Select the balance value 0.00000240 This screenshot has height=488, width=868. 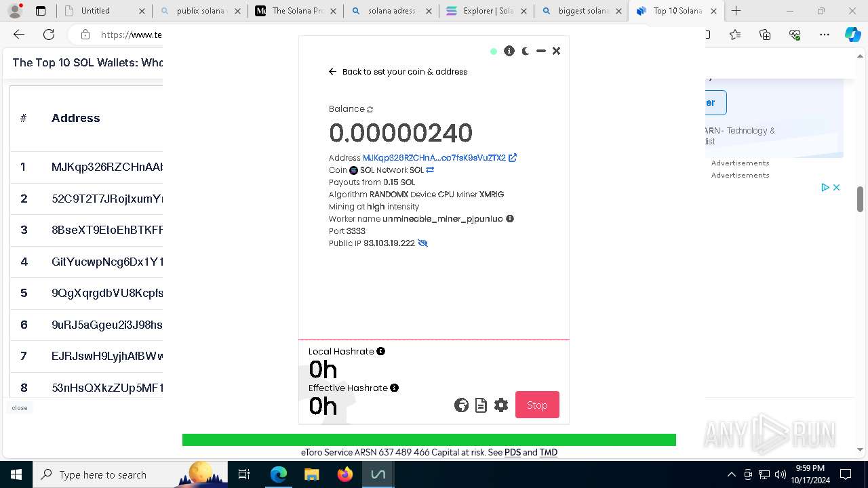(x=401, y=133)
